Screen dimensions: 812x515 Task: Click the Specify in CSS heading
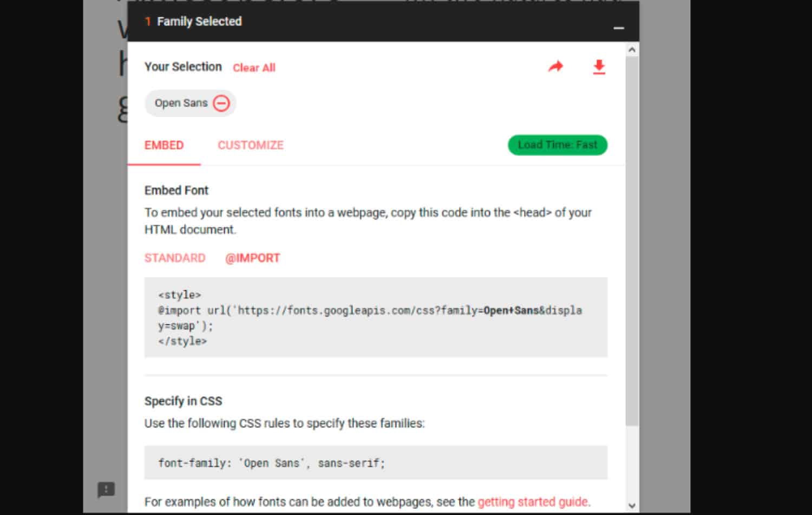click(183, 401)
